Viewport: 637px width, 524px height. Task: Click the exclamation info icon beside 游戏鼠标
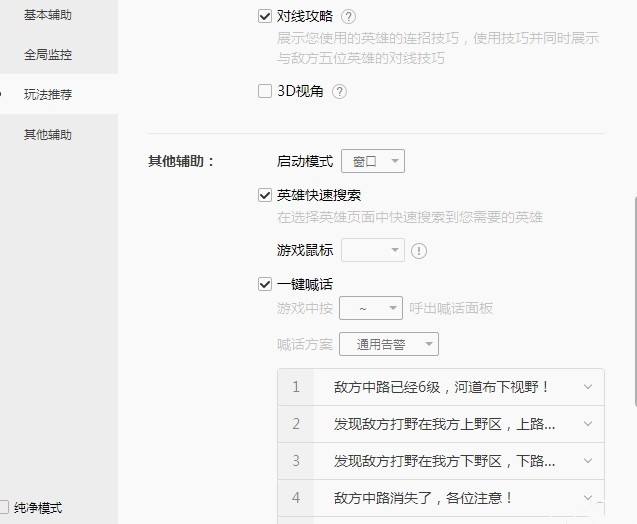point(418,251)
